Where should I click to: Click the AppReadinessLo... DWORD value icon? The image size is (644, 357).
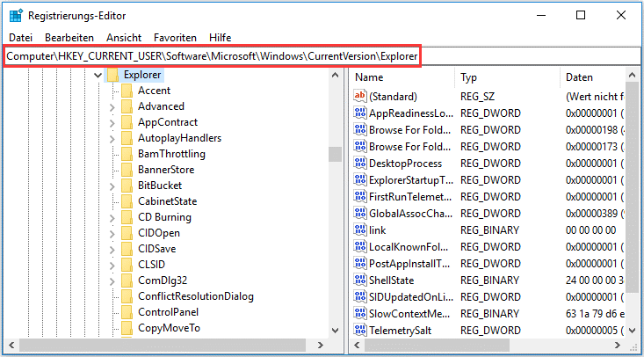360,113
